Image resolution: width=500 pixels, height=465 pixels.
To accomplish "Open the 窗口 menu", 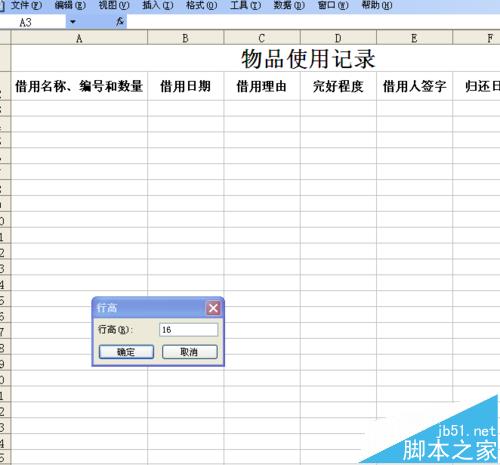I will pyautogui.click(x=333, y=5).
